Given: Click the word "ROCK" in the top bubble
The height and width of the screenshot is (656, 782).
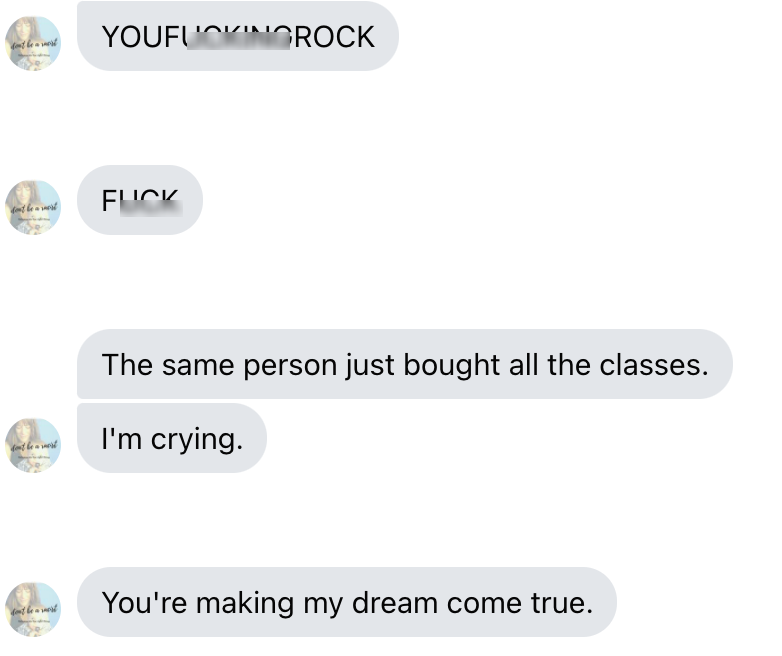Looking at the screenshot, I should (334, 37).
